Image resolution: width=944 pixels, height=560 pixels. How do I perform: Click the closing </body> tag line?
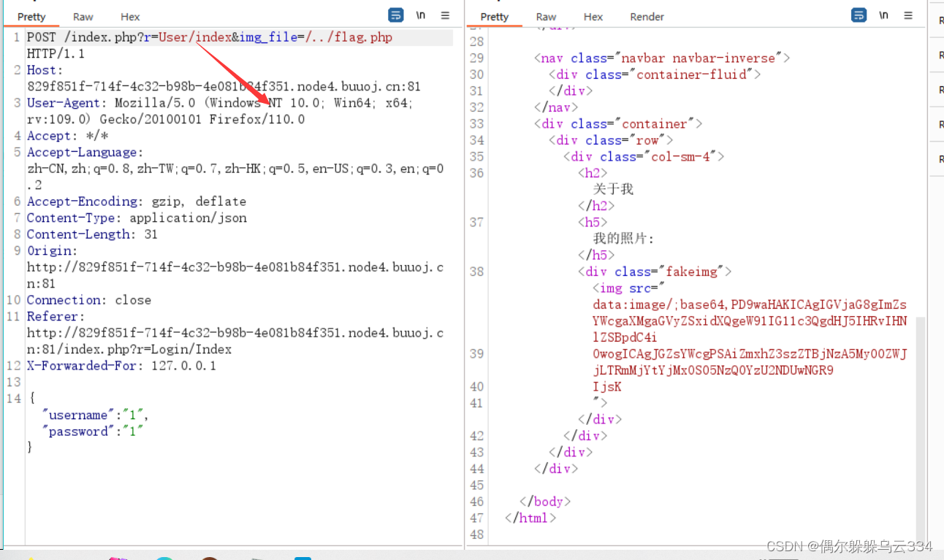[x=545, y=502]
